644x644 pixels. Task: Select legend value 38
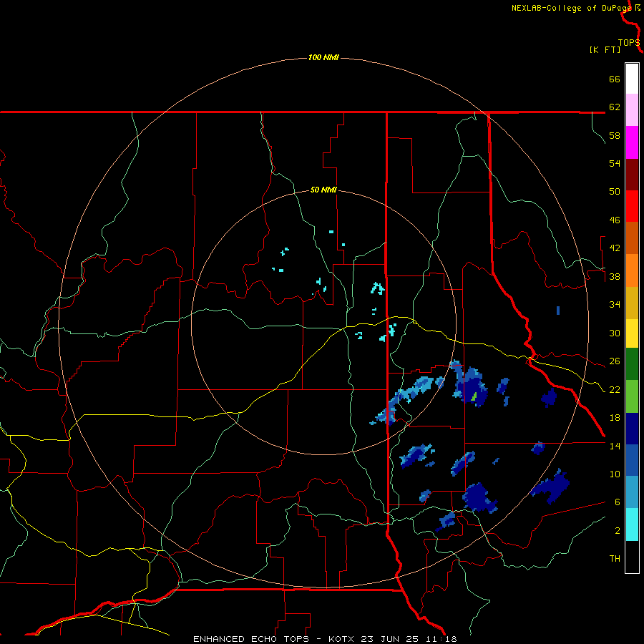(x=615, y=276)
